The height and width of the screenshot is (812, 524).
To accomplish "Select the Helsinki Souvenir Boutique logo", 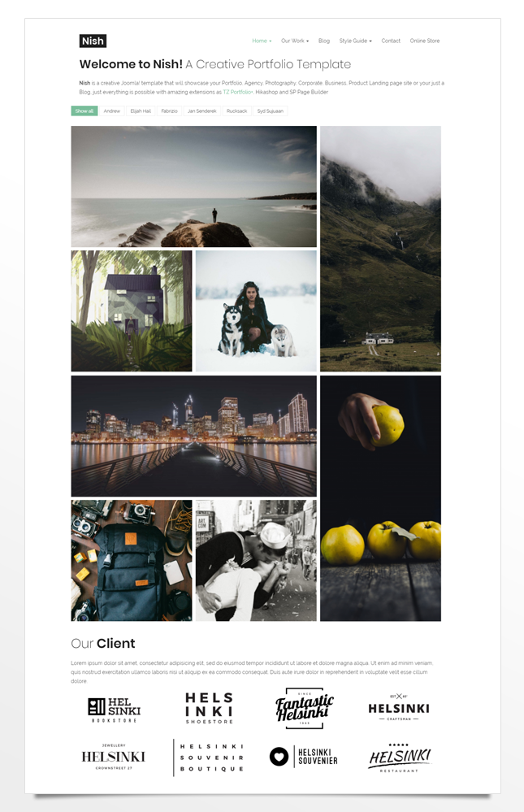I will 209,758.
